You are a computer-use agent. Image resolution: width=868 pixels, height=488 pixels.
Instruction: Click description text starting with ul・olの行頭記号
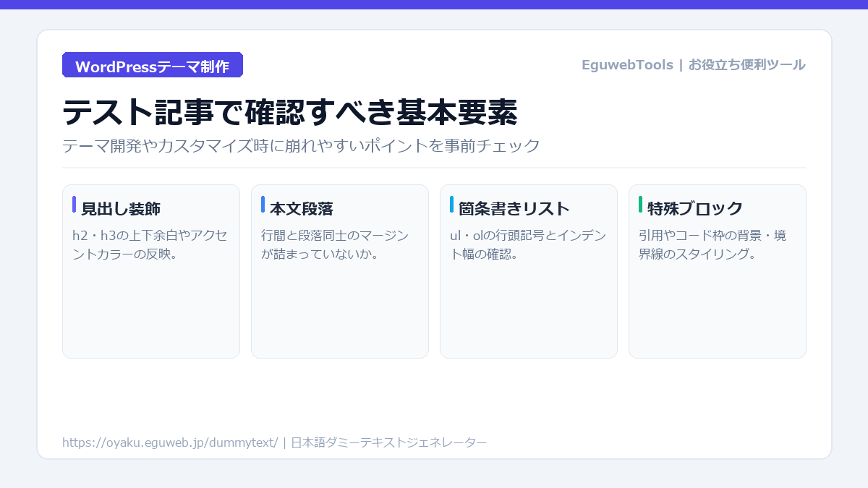tap(528, 245)
